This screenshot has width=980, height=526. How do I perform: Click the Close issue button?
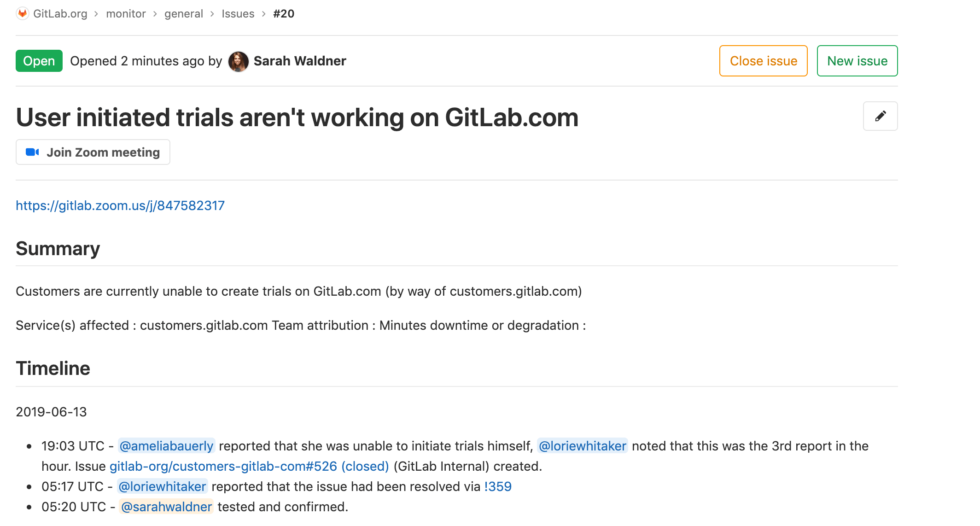pyautogui.click(x=764, y=60)
